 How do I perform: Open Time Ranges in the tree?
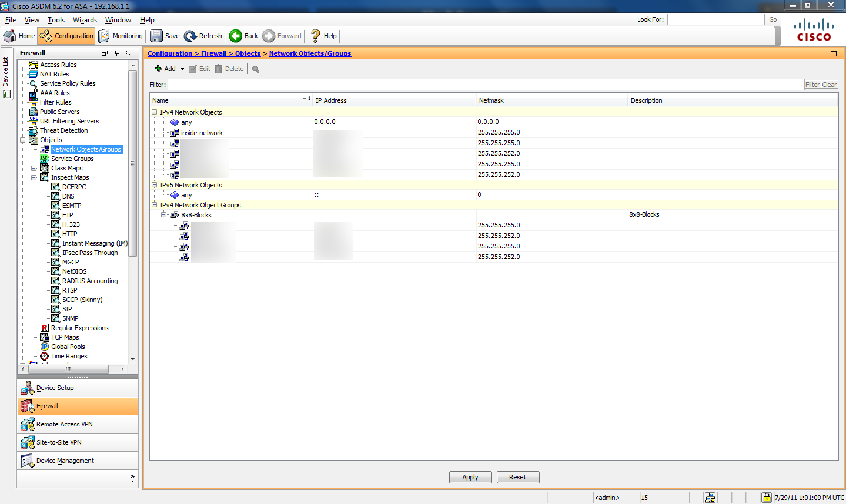coord(69,356)
